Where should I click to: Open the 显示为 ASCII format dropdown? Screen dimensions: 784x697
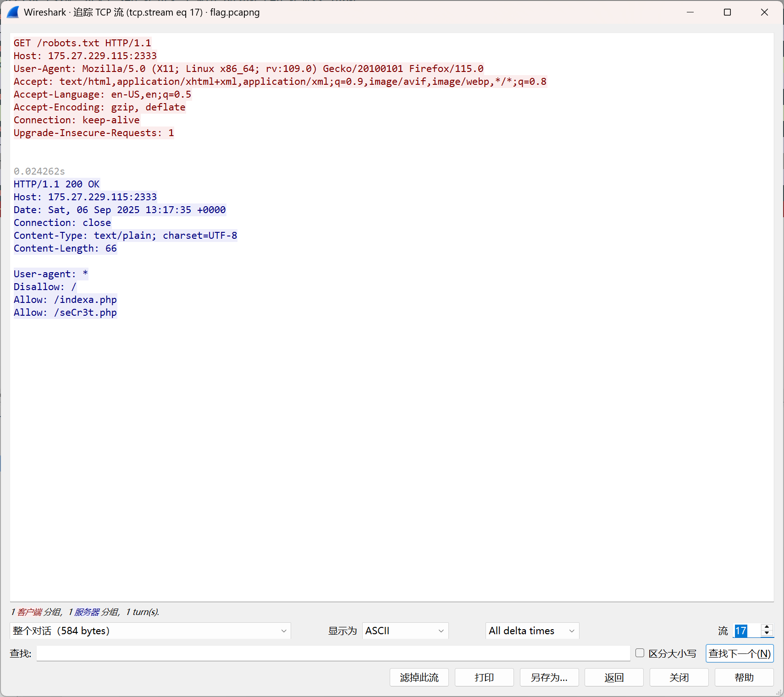tap(405, 631)
